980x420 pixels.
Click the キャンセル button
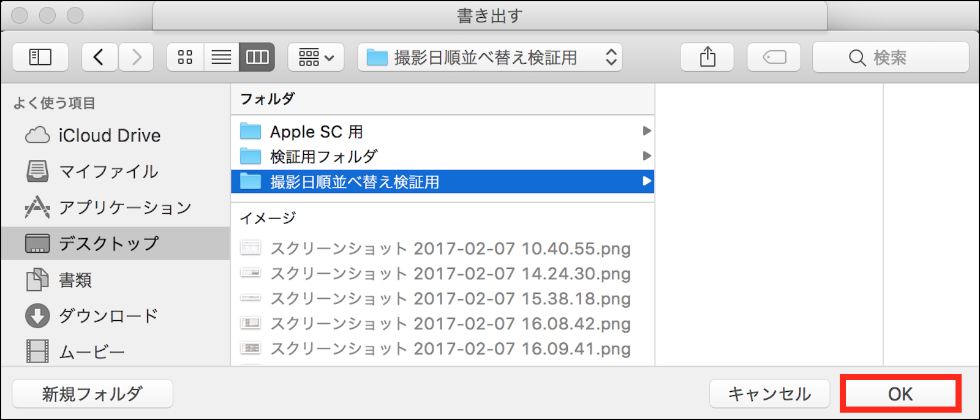(769, 394)
